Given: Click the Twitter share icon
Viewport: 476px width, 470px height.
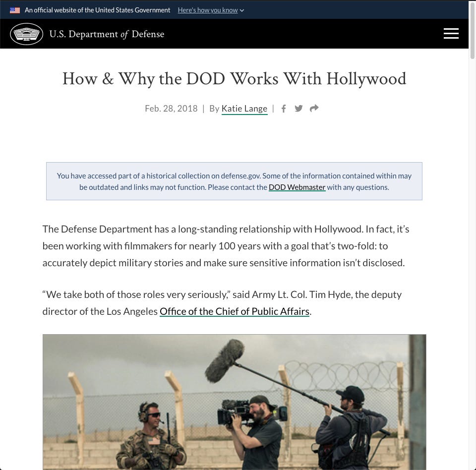Looking at the screenshot, I should tap(298, 108).
